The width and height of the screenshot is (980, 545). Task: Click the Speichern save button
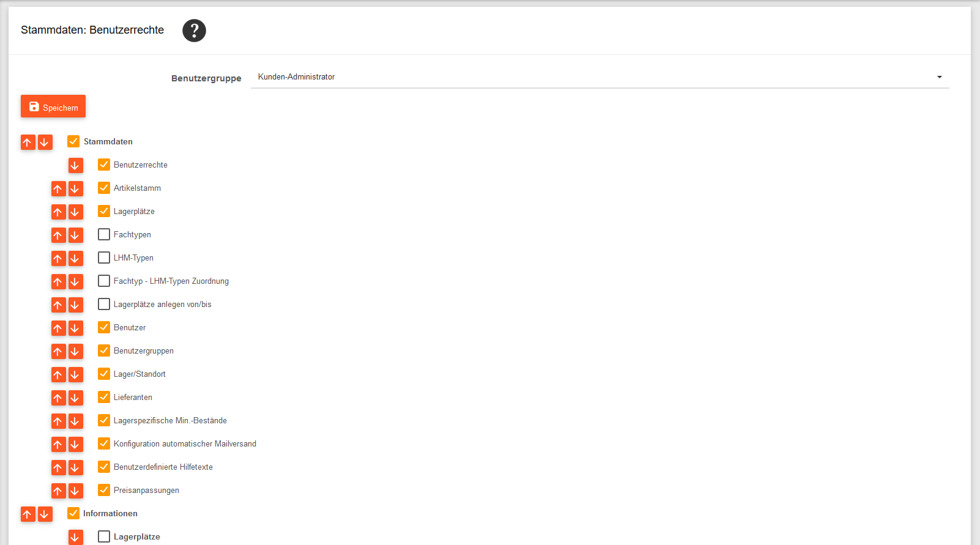click(53, 106)
